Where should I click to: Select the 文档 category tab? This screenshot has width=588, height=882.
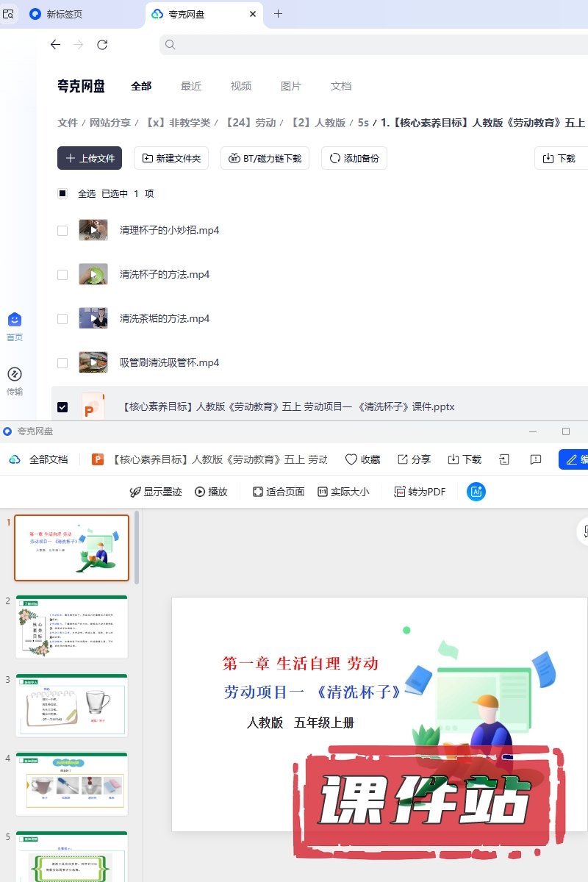click(341, 86)
